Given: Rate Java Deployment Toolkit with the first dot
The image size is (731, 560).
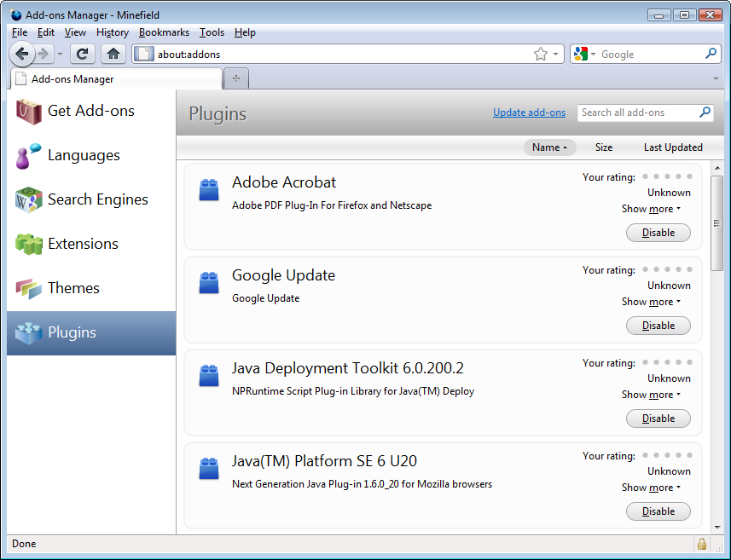Looking at the screenshot, I should [x=645, y=362].
